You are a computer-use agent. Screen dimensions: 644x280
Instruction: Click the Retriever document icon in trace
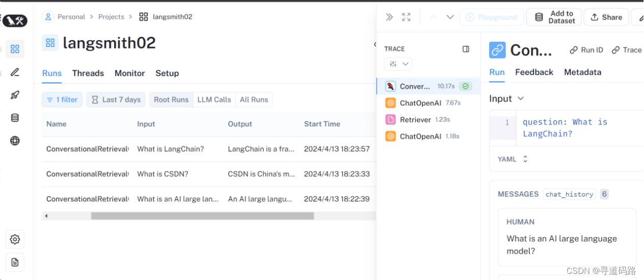pyautogui.click(x=391, y=119)
